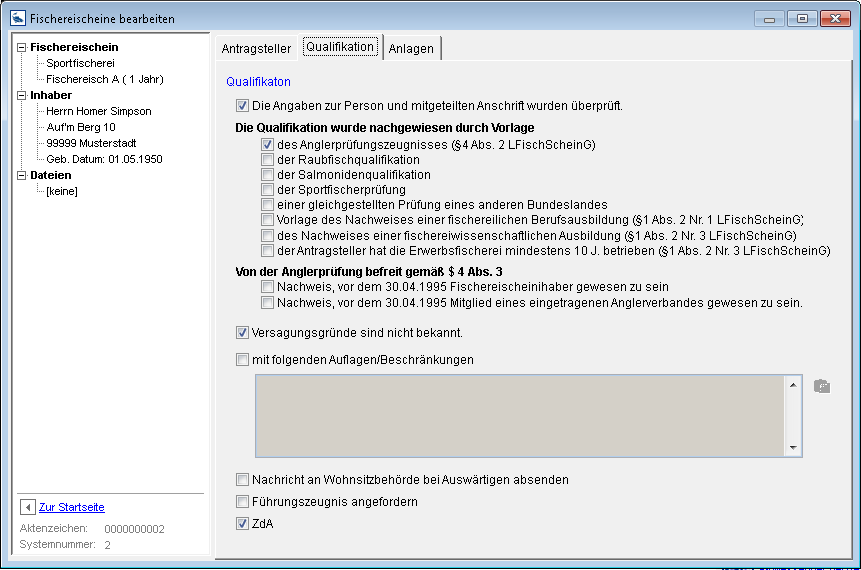Collapse the Fischereischein tree node
Image resolution: width=861 pixels, height=570 pixels.
point(23,47)
